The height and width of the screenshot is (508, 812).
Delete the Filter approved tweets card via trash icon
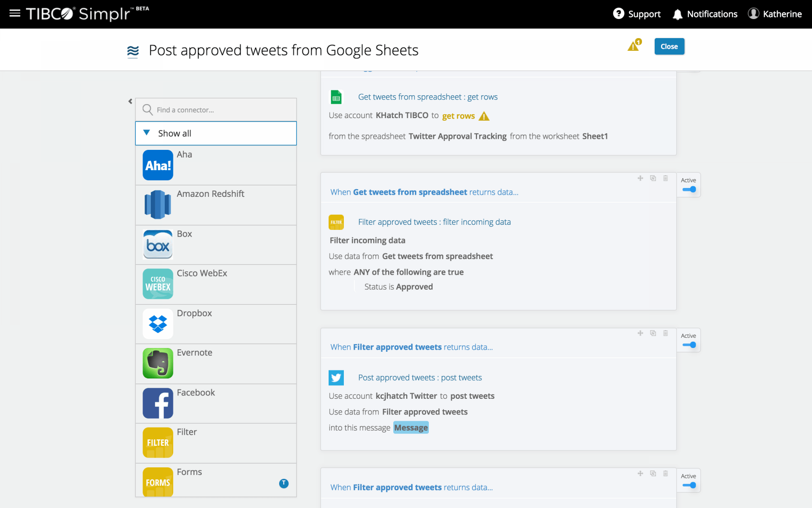(x=665, y=178)
